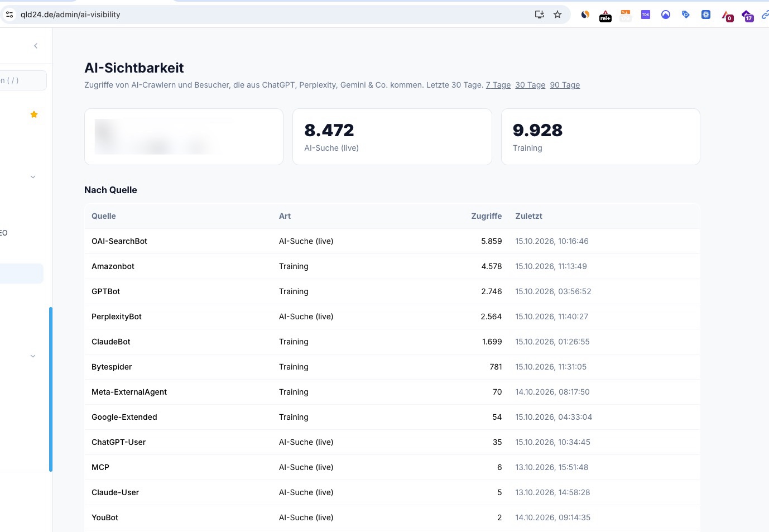769x532 pixels.
Task: Select PerplexityBot in the table
Action: click(117, 317)
